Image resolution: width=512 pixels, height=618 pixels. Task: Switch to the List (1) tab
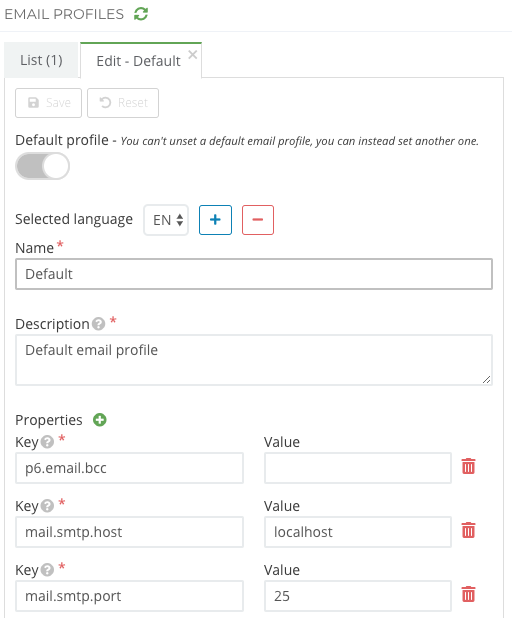click(41, 60)
